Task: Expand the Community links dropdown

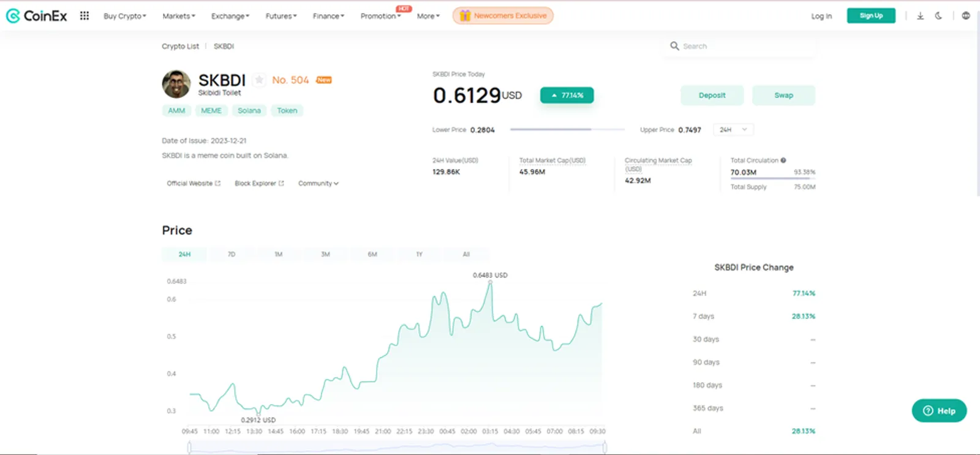Action: click(318, 183)
